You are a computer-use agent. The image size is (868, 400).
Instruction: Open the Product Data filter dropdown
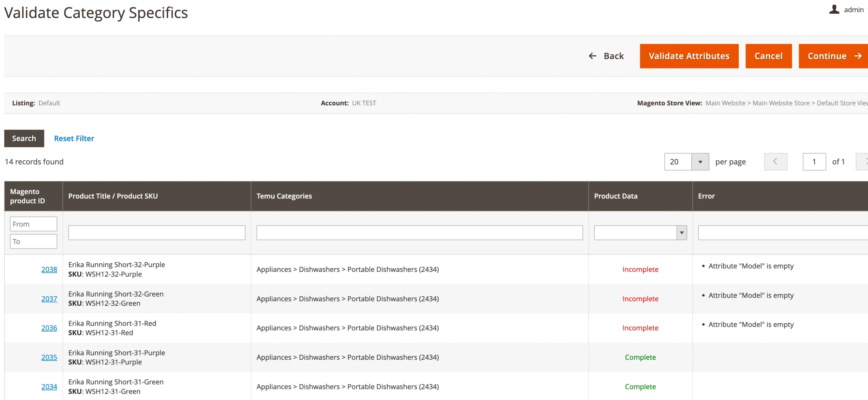click(x=640, y=233)
